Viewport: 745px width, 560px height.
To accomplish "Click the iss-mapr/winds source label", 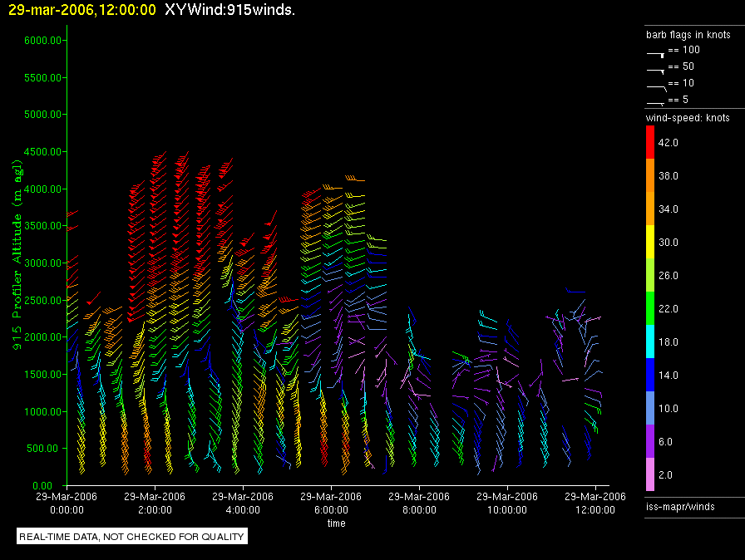I will [x=680, y=506].
